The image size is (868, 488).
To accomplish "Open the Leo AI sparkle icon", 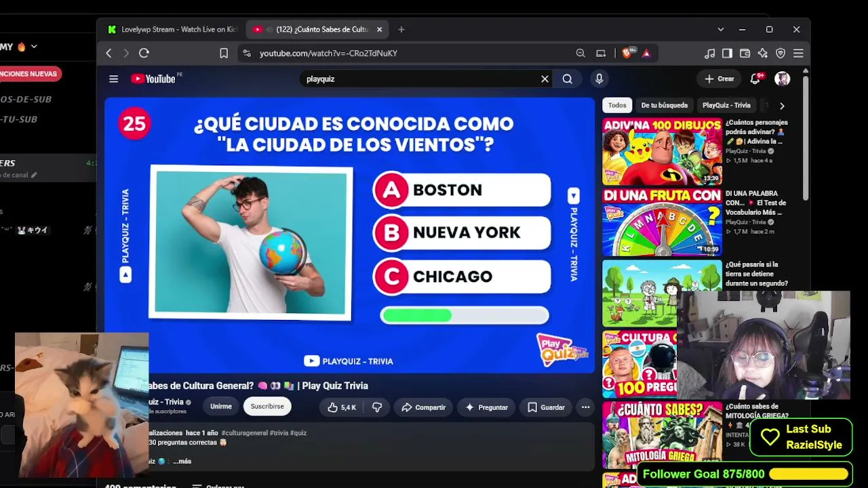I will (x=763, y=53).
